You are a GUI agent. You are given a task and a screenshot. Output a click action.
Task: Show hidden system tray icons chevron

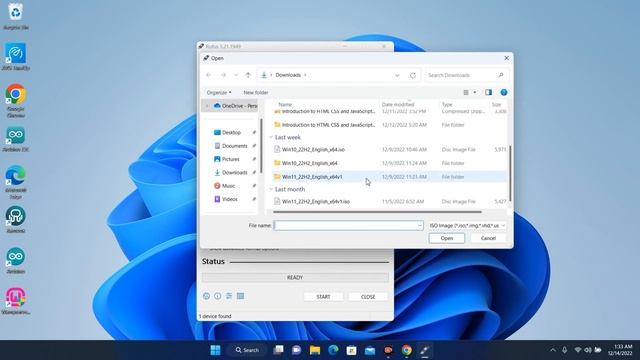(x=553, y=350)
